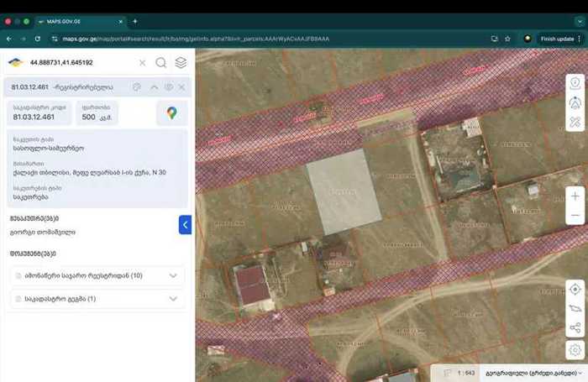This screenshot has width=588, height=382.
Task: Zoom out on the map
Action: (575, 216)
